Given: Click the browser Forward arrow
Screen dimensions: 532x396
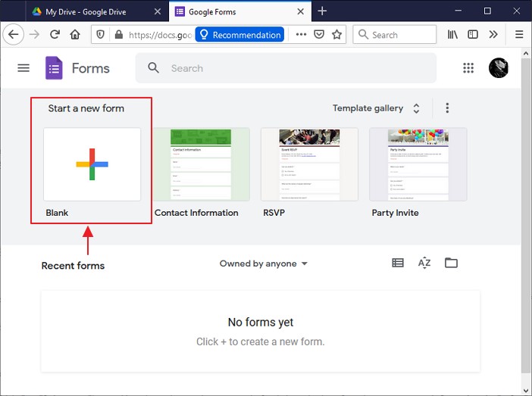Looking at the screenshot, I should click(34, 34).
